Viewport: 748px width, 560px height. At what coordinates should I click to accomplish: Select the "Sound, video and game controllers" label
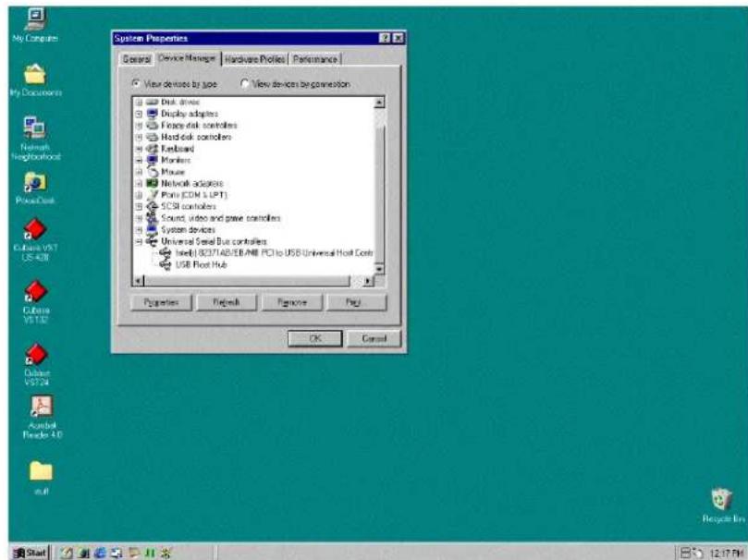[221, 218]
